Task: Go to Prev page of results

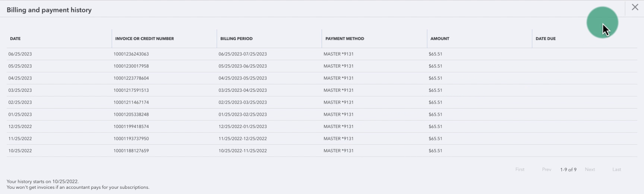Action: pyautogui.click(x=547, y=169)
